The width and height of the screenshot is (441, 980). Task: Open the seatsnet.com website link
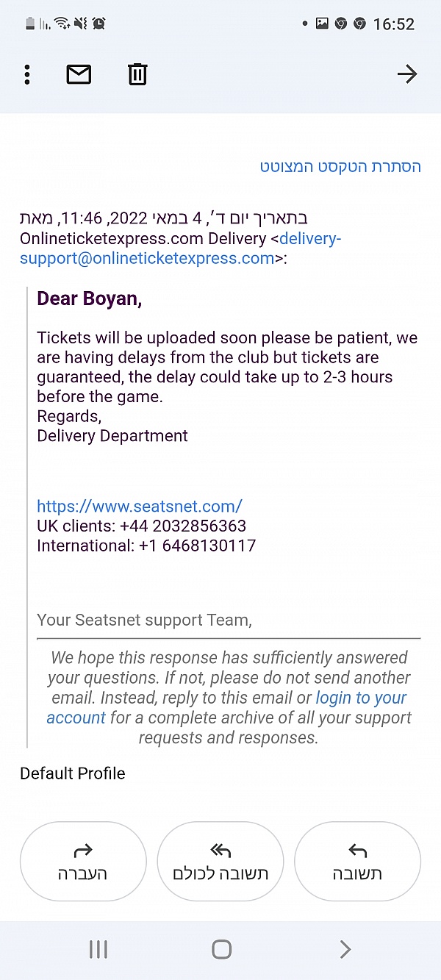[x=140, y=507]
